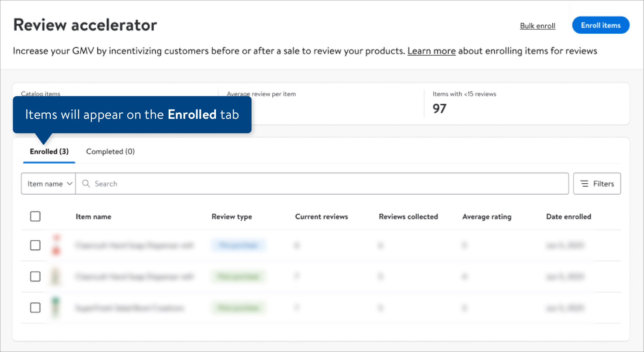This screenshot has height=352, width=644.
Task: Sort the table by Date enrolled
Action: click(568, 216)
